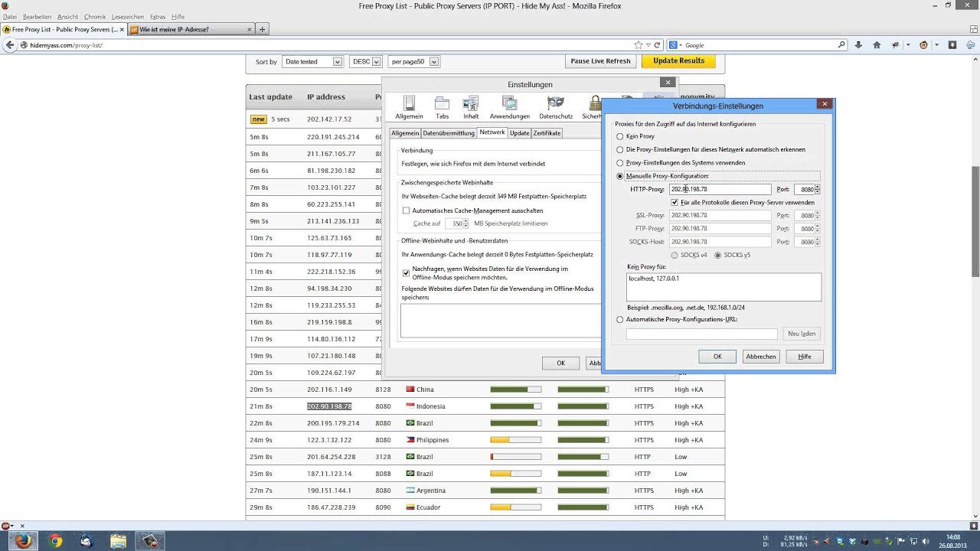Open the per page50 dropdown

413,61
